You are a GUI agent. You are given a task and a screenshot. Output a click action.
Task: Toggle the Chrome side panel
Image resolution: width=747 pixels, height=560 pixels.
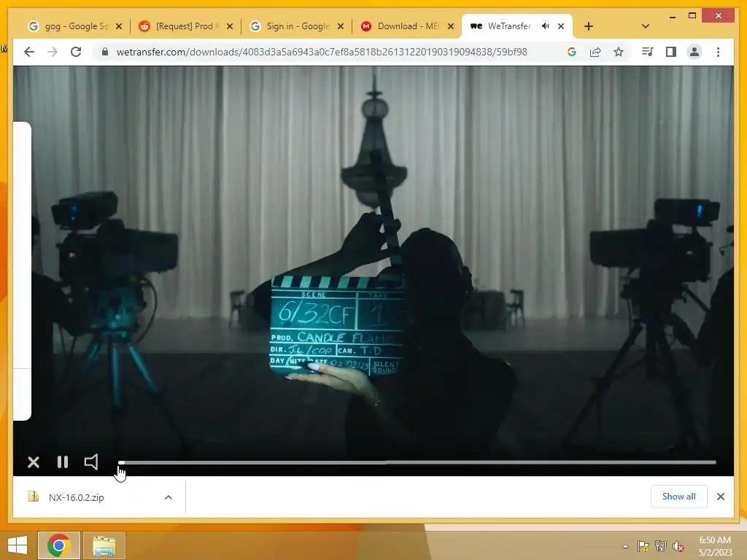(x=671, y=52)
